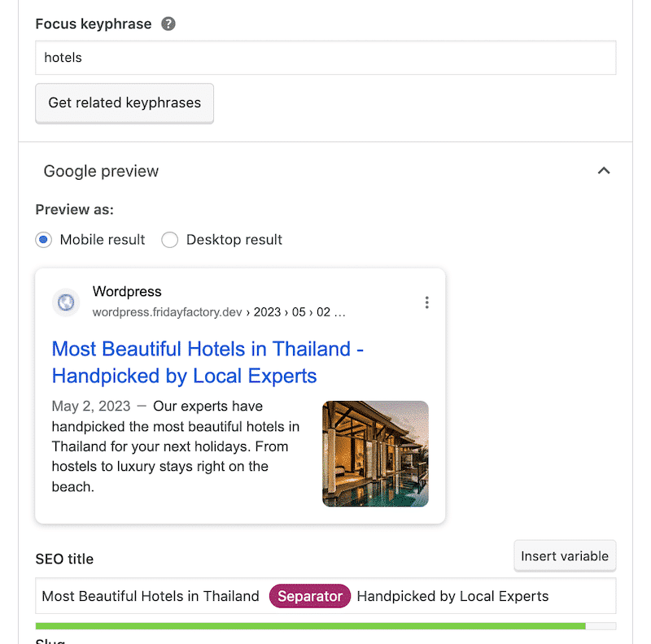Collapse the Google preview section chevron

(x=604, y=171)
